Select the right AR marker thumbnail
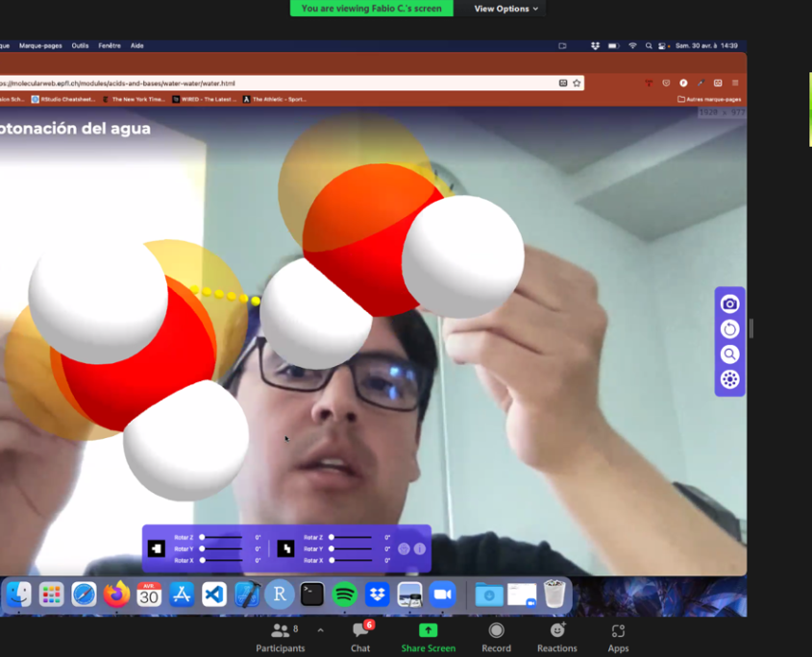This screenshot has height=657, width=812. 285,548
